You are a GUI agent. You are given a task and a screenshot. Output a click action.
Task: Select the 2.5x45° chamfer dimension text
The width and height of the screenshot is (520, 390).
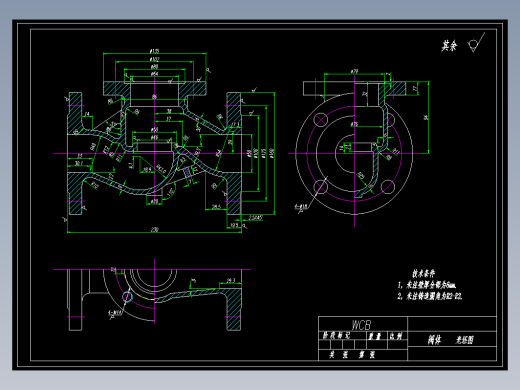[x=256, y=218]
